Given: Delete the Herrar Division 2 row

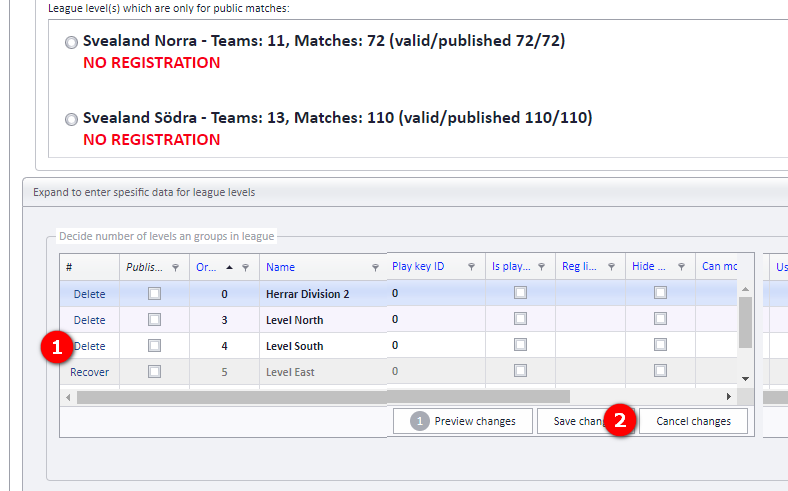Looking at the screenshot, I should click(x=89, y=294).
